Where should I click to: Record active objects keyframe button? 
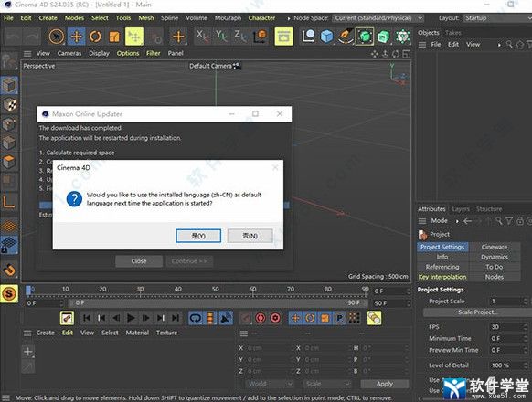click(246, 318)
